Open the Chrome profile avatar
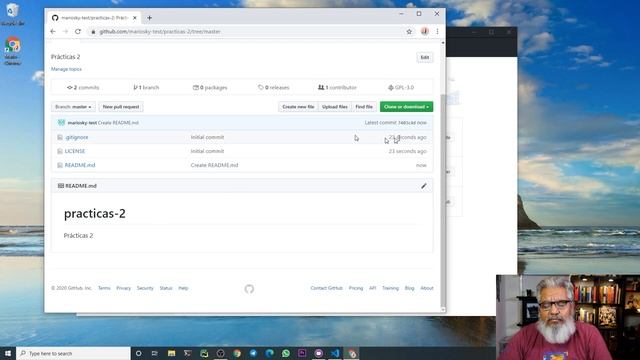The width and height of the screenshot is (640, 360). click(x=424, y=31)
